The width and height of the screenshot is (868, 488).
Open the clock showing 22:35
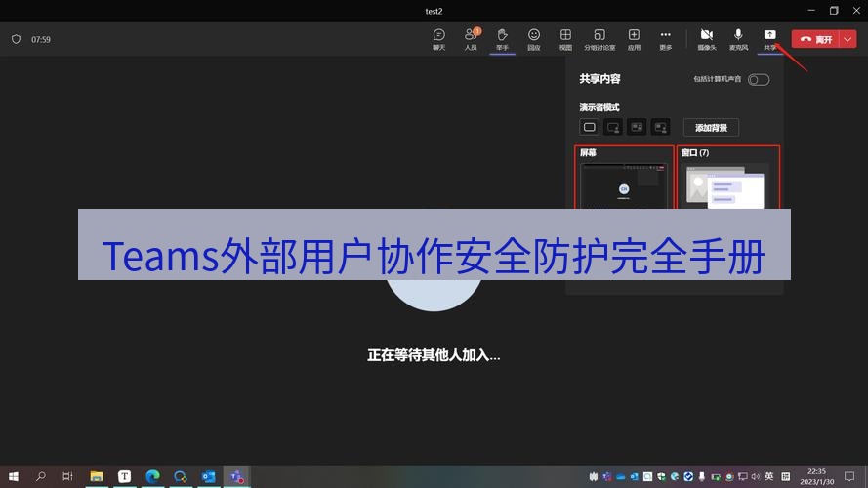(x=816, y=476)
